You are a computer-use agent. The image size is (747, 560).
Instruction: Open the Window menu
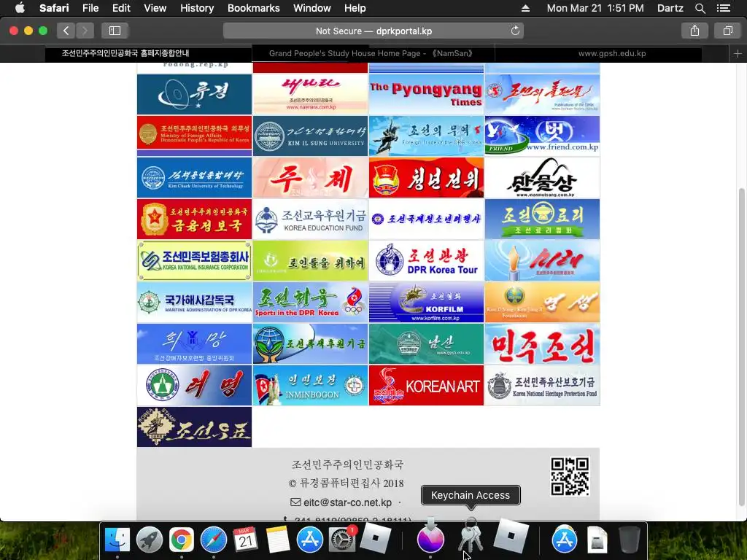(x=311, y=8)
